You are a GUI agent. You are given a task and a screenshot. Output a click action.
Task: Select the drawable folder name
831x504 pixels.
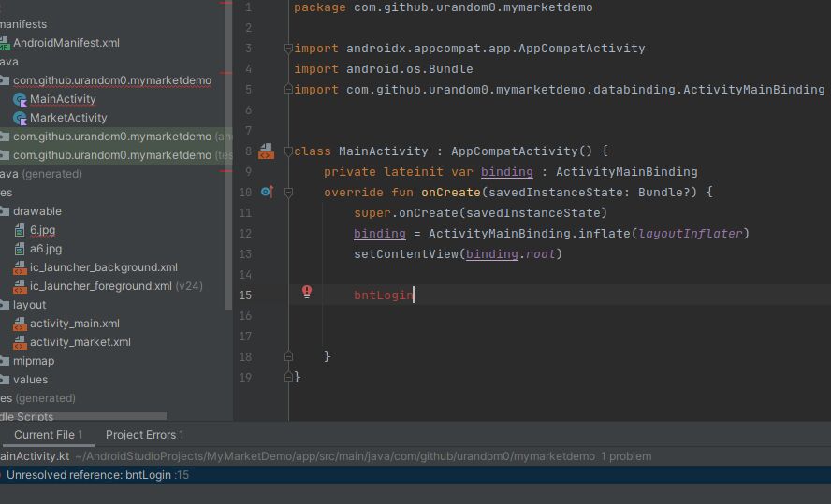tap(37, 211)
